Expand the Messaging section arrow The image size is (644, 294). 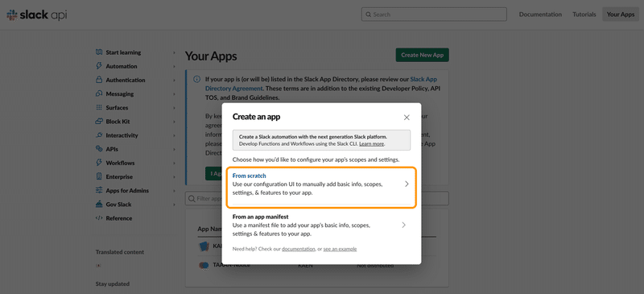click(174, 94)
